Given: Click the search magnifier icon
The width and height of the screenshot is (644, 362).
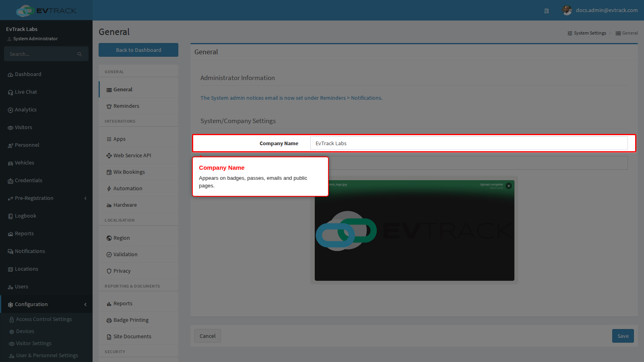Looking at the screenshot, I should click(80, 54).
